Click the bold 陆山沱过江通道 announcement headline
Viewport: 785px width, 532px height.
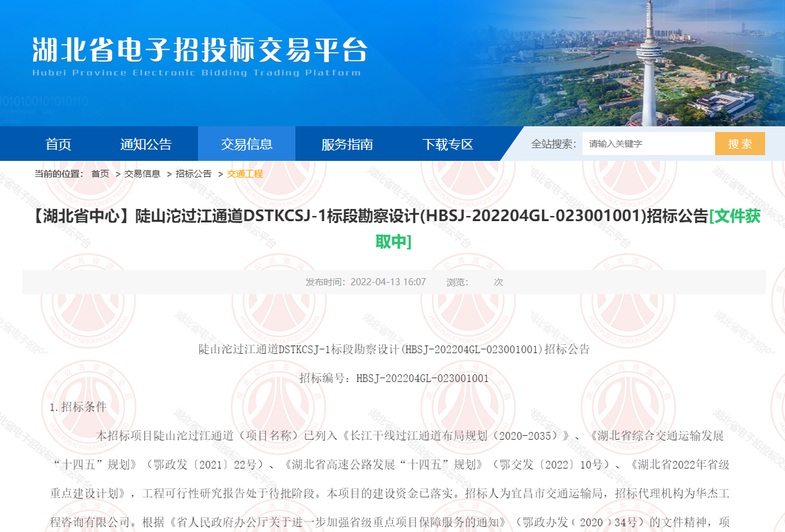pos(368,217)
